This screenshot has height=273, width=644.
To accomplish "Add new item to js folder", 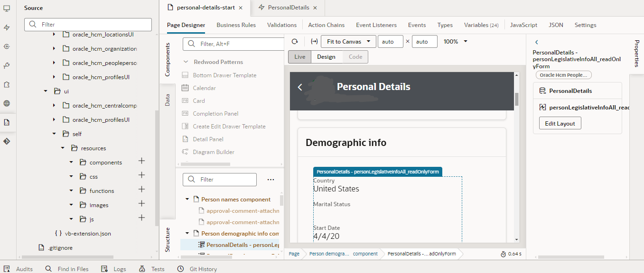I will (141, 218).
